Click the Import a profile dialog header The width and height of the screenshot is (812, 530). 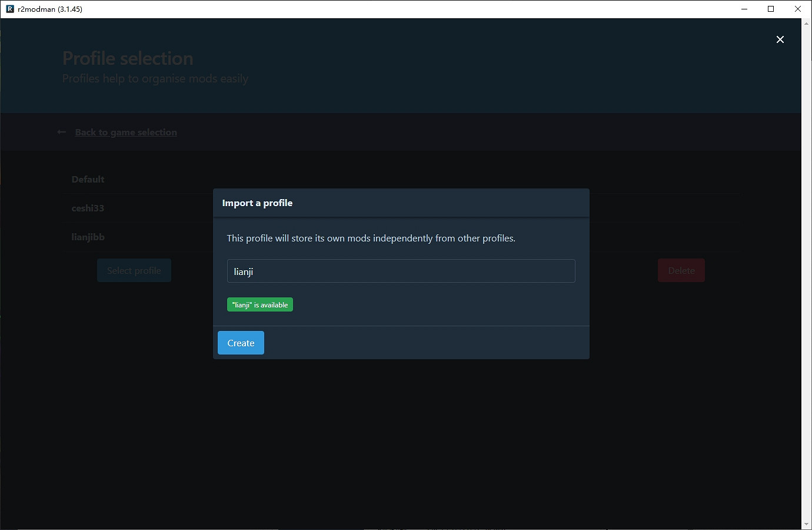coord(401,203)
